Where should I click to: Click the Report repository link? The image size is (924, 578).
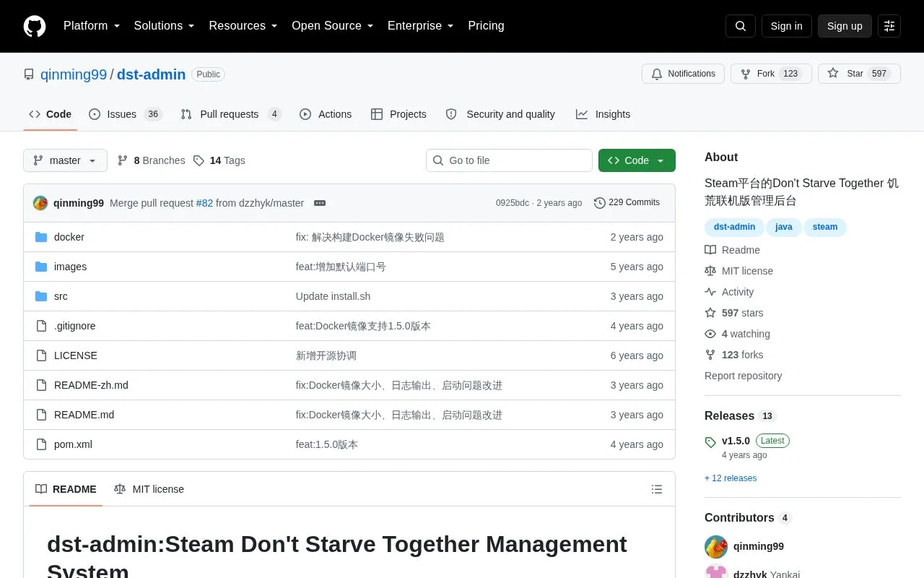743,376
